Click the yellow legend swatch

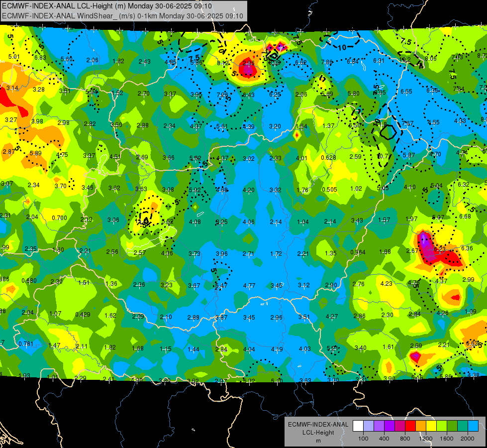point(431,426)
